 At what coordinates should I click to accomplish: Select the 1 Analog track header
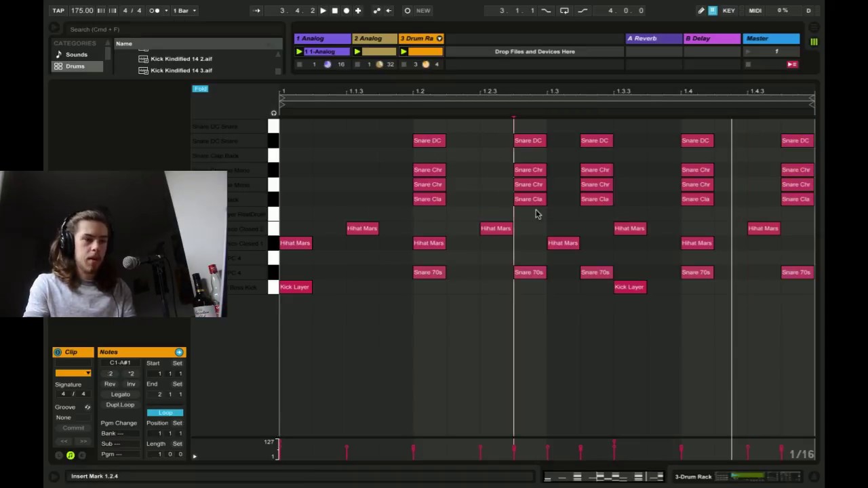(322, 39)
